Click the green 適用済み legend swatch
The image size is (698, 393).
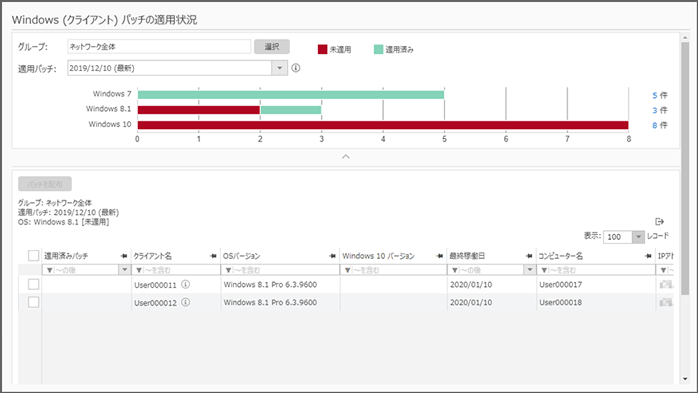378,49
